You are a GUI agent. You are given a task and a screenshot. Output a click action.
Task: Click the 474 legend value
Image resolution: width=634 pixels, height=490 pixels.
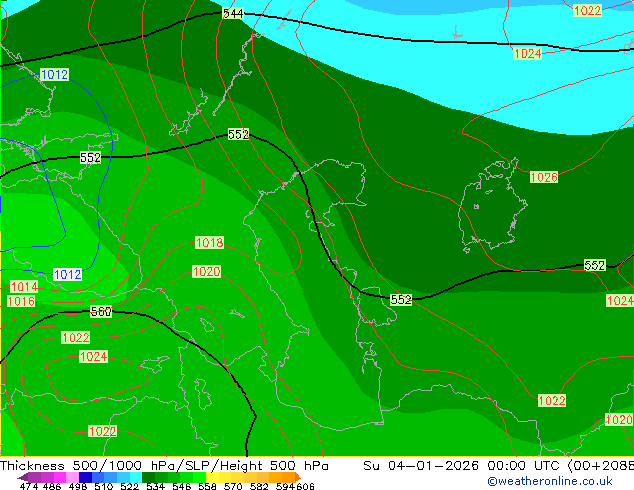click(x=29, y=486)
